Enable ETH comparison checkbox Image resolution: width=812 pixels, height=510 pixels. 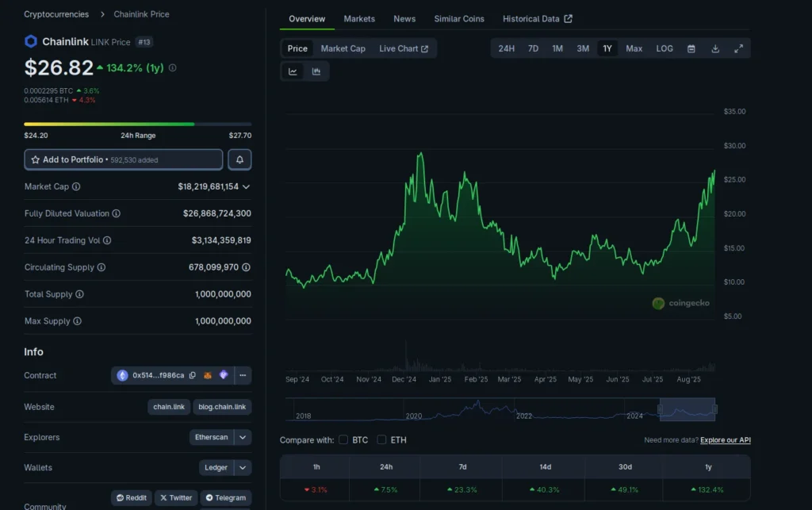tap(381, 439)
